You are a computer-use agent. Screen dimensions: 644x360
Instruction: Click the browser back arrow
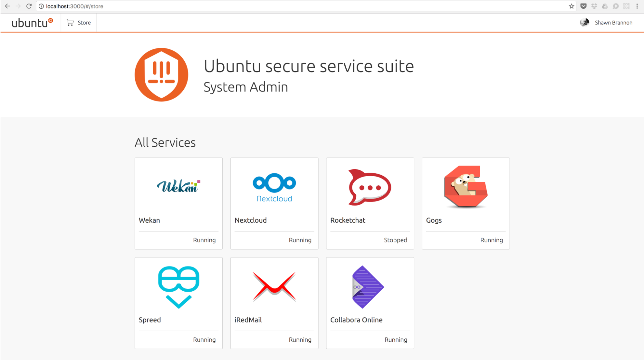pos(7,6)
